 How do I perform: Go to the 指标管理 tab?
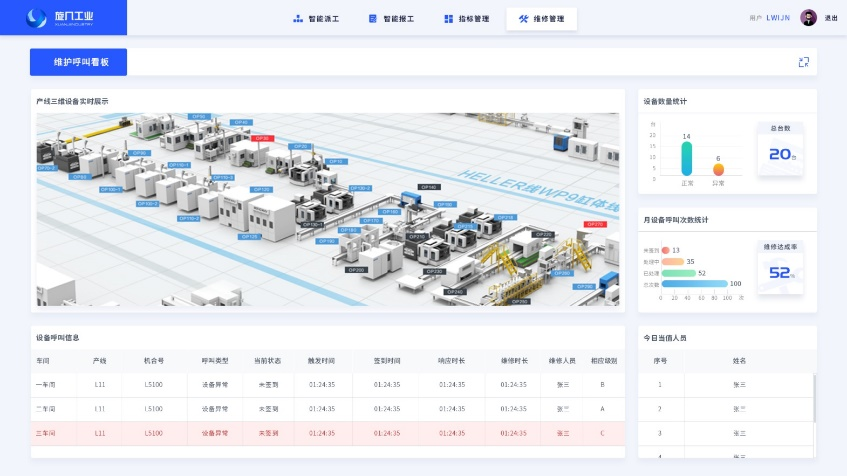coord(466,18)
